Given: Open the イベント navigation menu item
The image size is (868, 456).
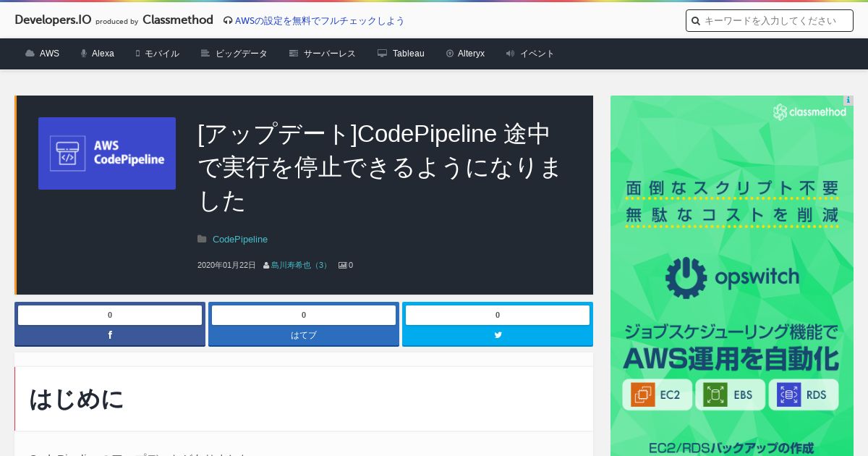Looking at the screenshot, I should tap(537, 54).
